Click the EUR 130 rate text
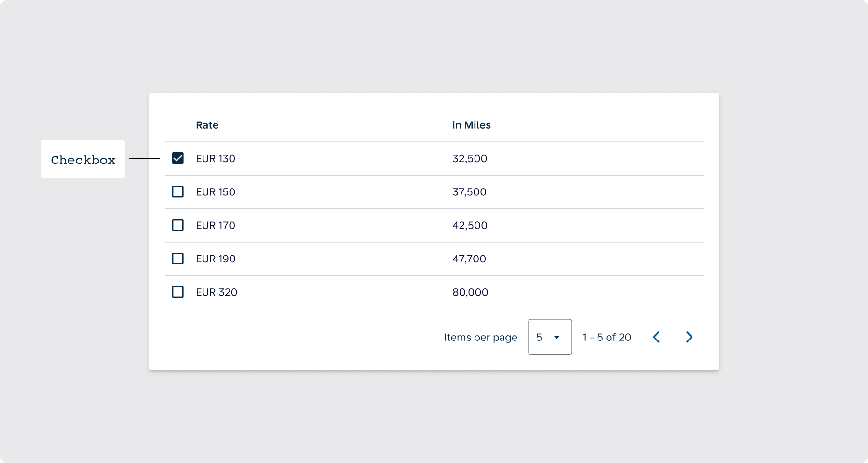Image resolution: width=868 pixels, height=463 pixels. [216, 159]
